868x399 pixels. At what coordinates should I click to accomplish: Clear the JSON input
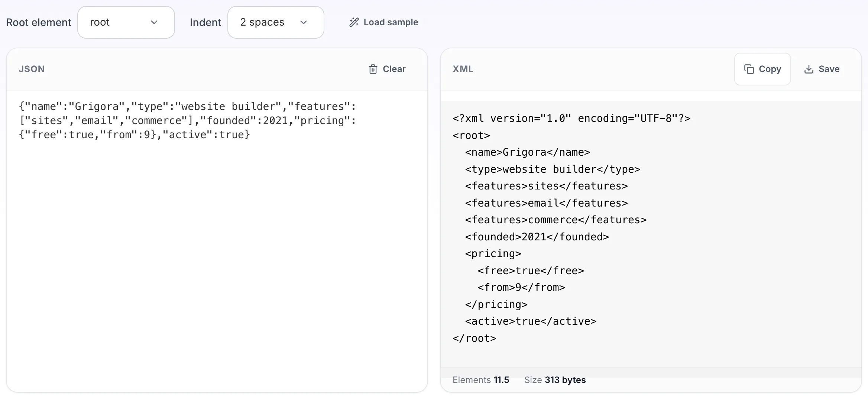[387, 69]
